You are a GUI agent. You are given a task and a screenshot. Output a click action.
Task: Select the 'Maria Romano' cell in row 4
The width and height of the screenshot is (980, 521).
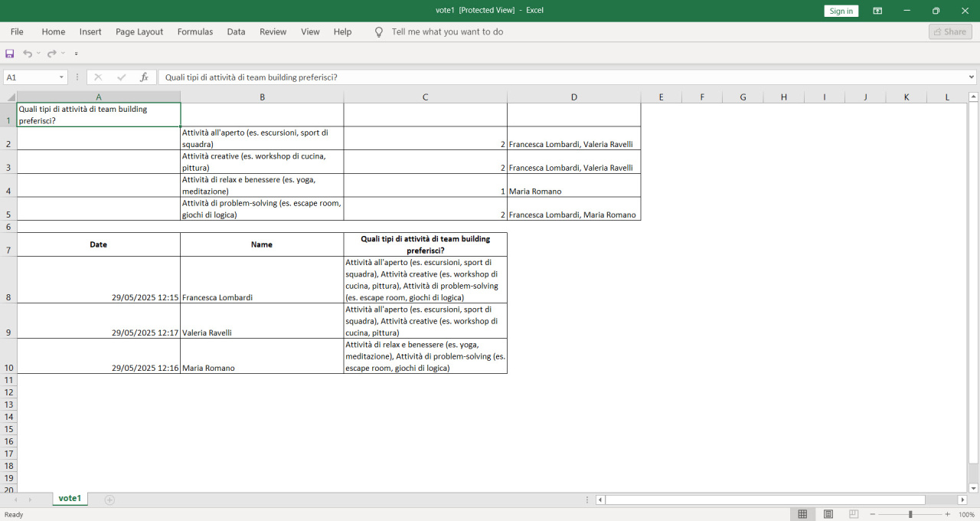[573, 185]
